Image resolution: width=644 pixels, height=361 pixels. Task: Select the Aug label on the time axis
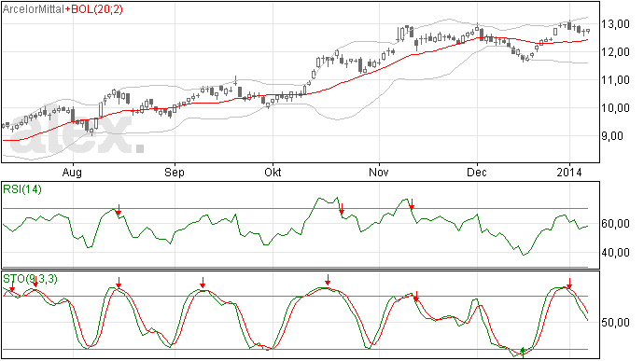(72, 173)
